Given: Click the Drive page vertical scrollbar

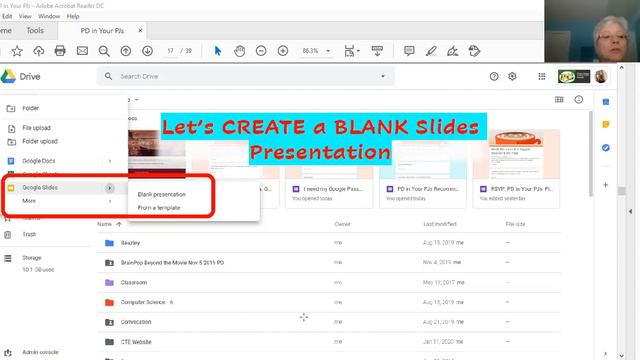Looking at the screenshot, I should (591, 153).
